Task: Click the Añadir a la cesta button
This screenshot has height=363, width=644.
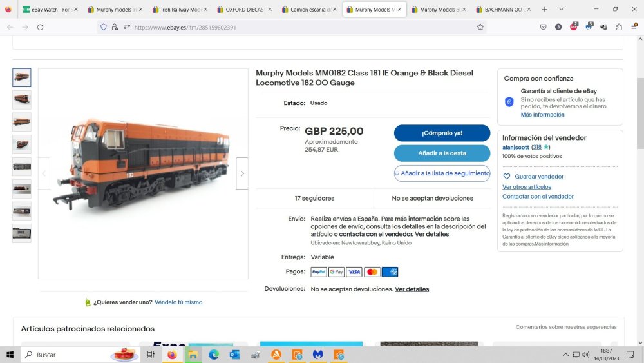Action: (442, 153)
